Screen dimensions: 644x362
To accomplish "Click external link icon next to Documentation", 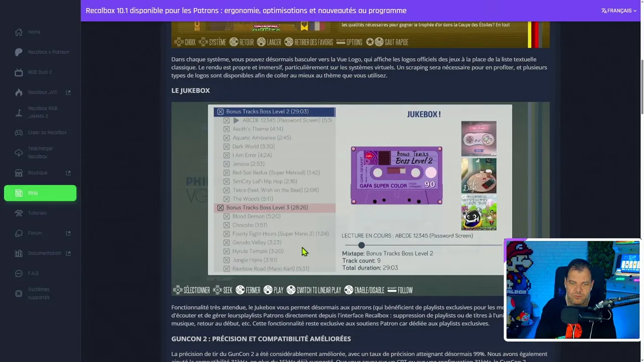I will click(x=68, y=253).
